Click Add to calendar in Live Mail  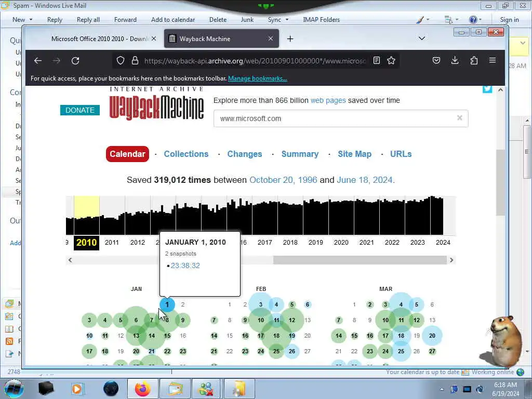click(173, 20)
